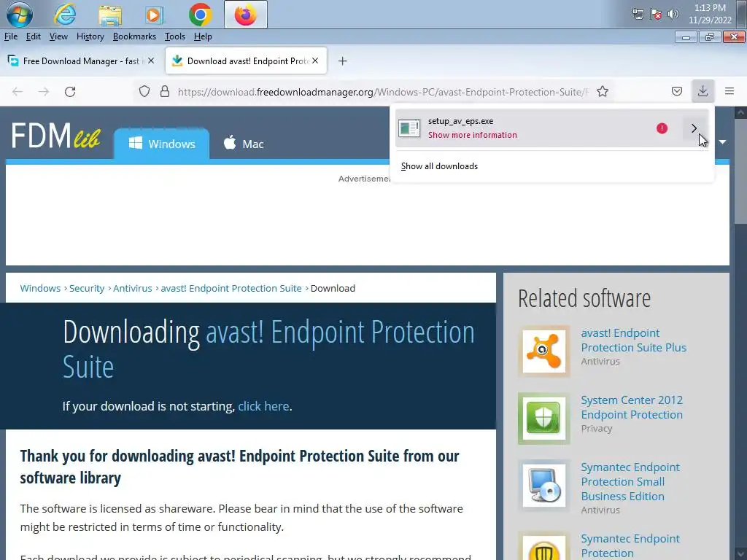Viewport: 747px width, 560px height.
Task: Go to Security breadcrumb link
Action: pos(87,289)
